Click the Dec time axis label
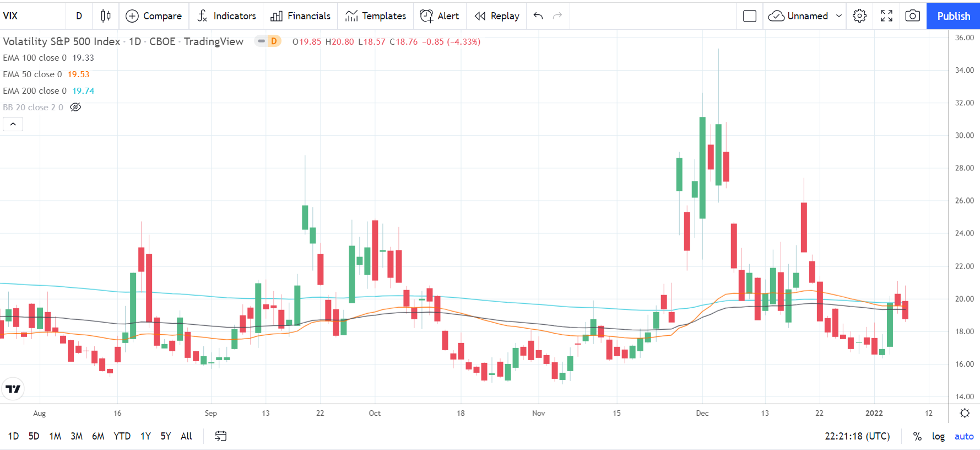980x450 pixels. click(x=702, y=413)
